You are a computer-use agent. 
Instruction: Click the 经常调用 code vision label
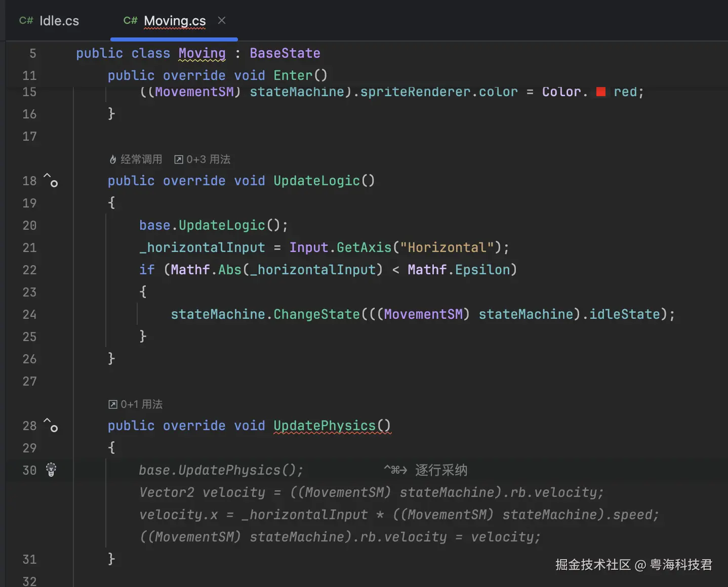tap(141, 159)
